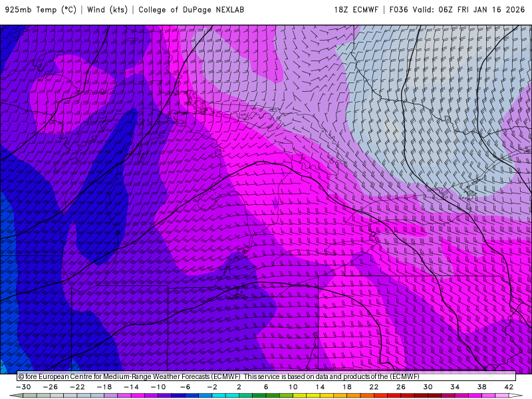Click the "Valid: 06Z FRI JAN 16 2026" text
Screen dimensions: 532x399
(x=469, y=10)
